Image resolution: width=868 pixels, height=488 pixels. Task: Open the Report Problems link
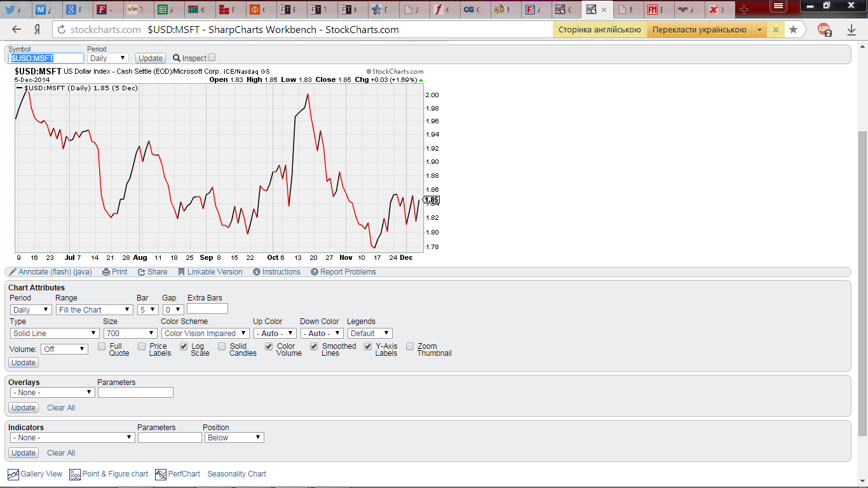348,272
